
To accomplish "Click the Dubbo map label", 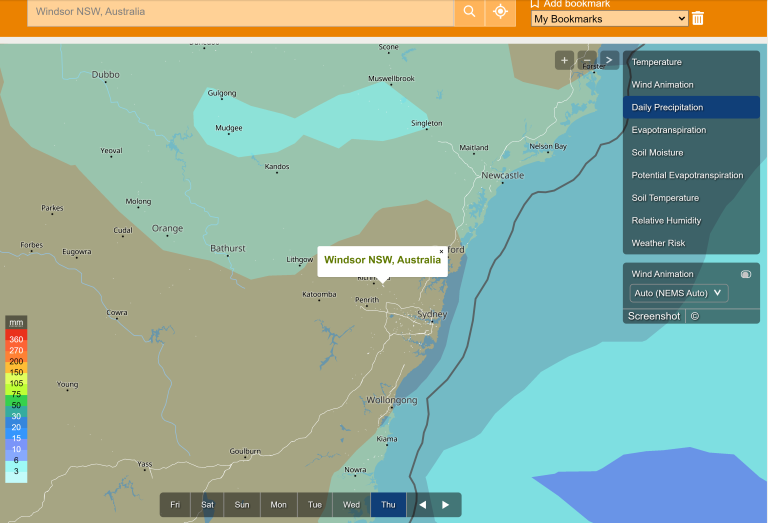I will pos(105,74).
